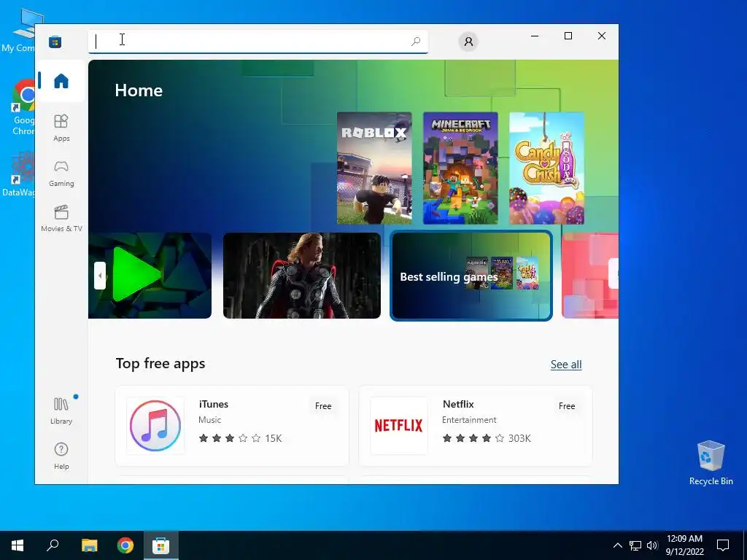This screenshot has width=747, height=560.
Task: Open the Apps section in the sidebar
Action: coord(61,128)
